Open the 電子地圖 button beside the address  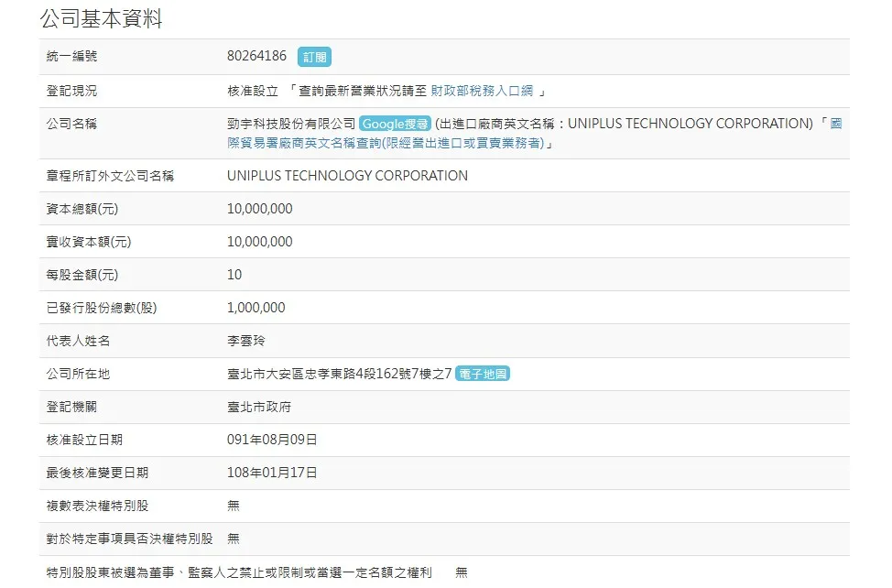coord(482,374)
